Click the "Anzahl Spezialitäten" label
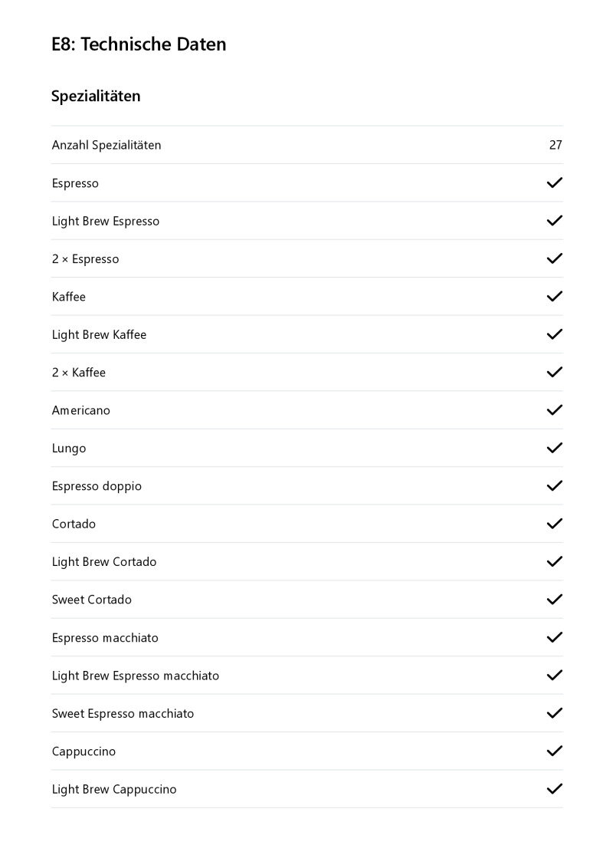The image size is (613, 868). coord(107,145)
